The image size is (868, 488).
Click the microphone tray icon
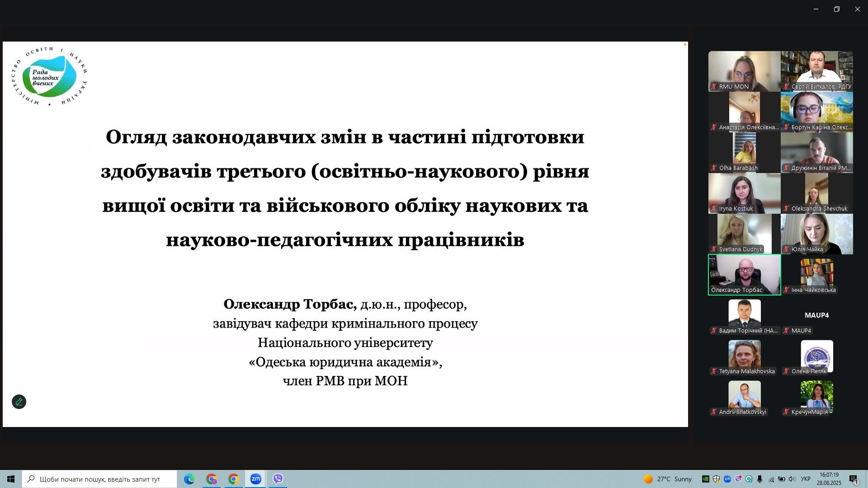[760, 479]
